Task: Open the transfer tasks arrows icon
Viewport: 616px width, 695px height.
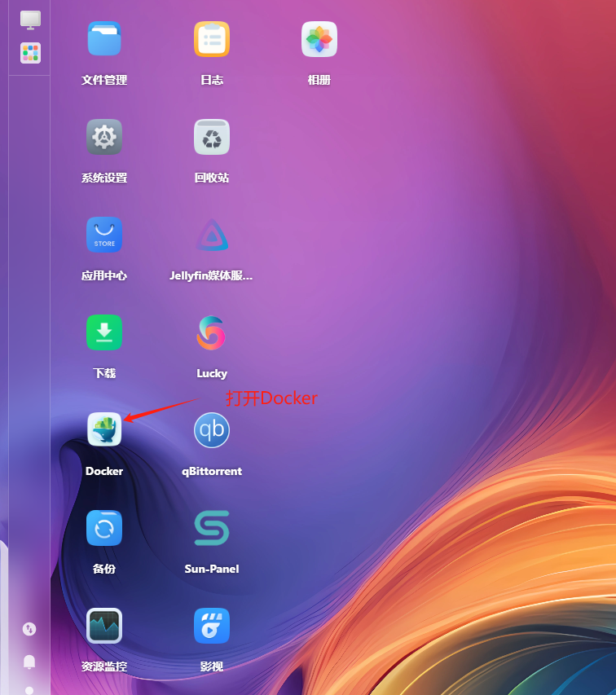Action: pyautogui.click(x=29, y=629)
